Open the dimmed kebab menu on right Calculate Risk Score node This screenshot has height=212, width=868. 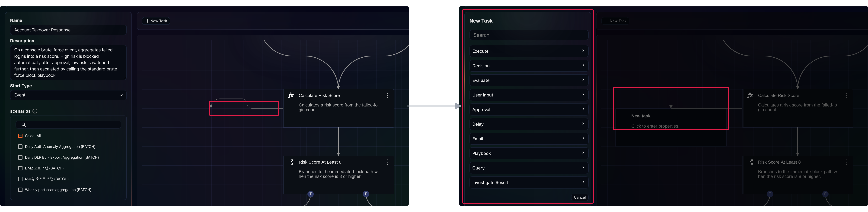846,96
